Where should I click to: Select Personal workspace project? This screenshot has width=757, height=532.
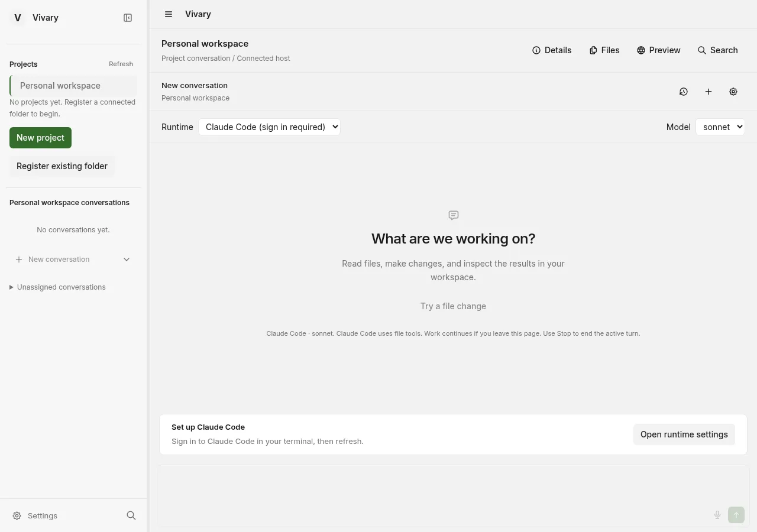click(x=73, y=86)
